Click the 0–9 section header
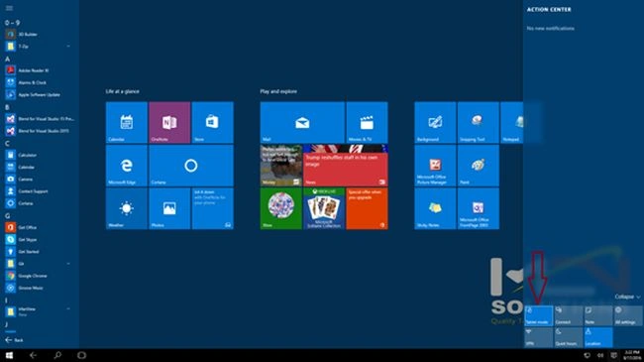The height and width of the screenshot is (362, 644). [x=12, y=23]
